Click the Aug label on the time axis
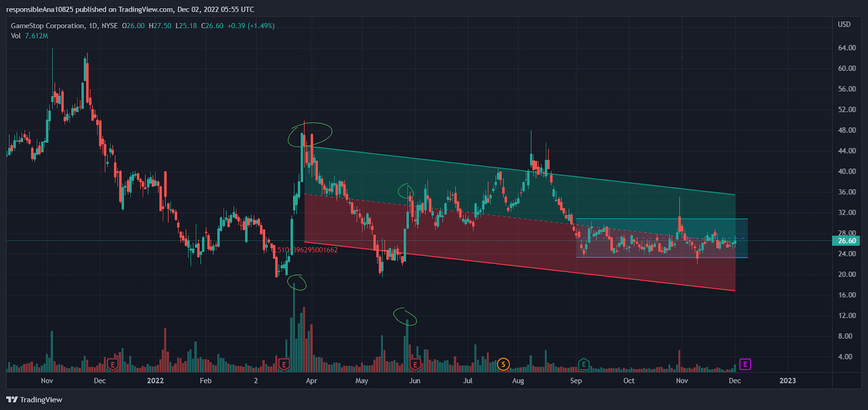 pyautogui.click(x=518, y=381)
